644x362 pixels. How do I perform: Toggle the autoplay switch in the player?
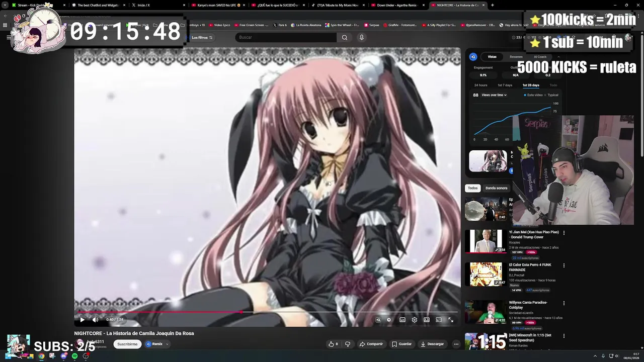tap(389, 320)
